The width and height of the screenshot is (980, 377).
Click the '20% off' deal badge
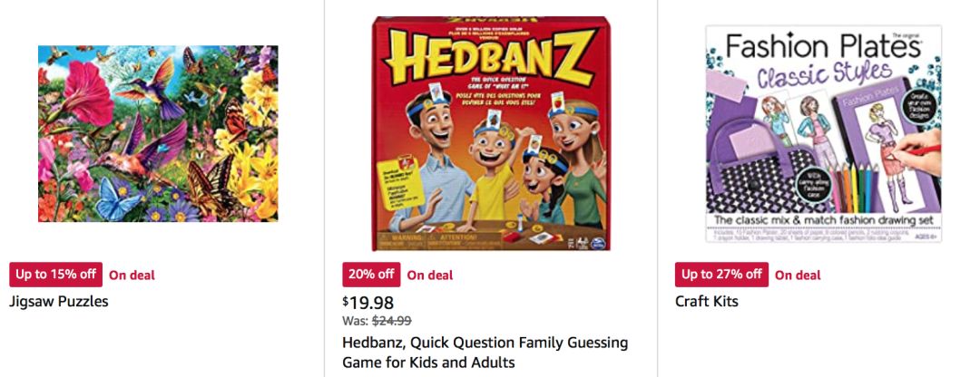pyautogui.click(x=371, y=275)
